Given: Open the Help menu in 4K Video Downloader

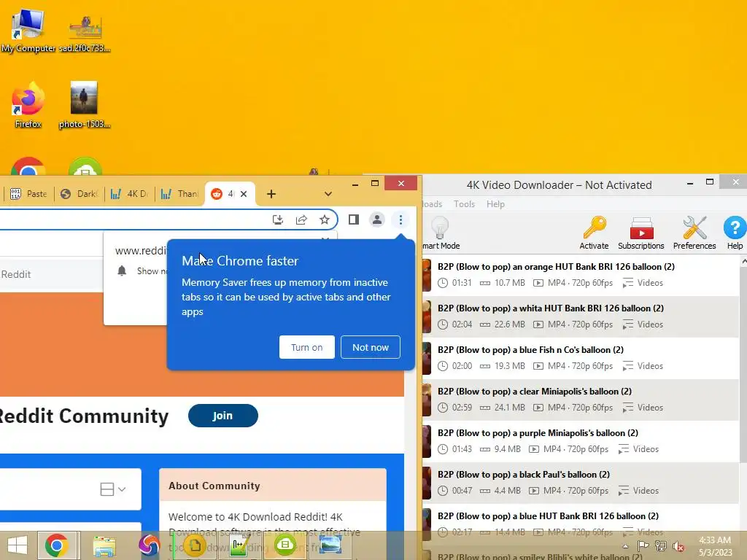Looking at the screenshot, I should [495, 204].
